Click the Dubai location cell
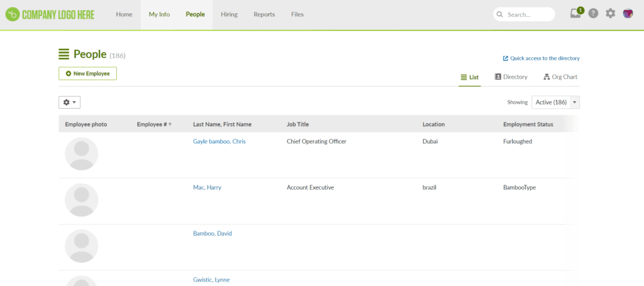Viewport: 644px width, 286px height. click(430, 141)
